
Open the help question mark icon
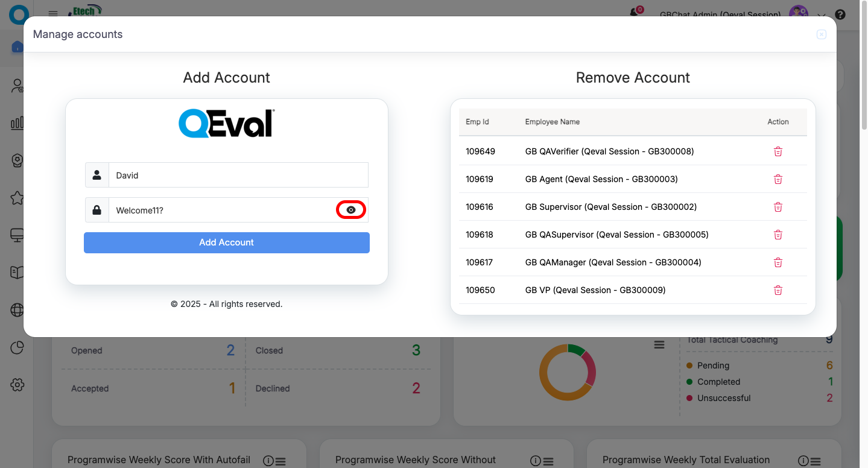click(x=839, y=14)
